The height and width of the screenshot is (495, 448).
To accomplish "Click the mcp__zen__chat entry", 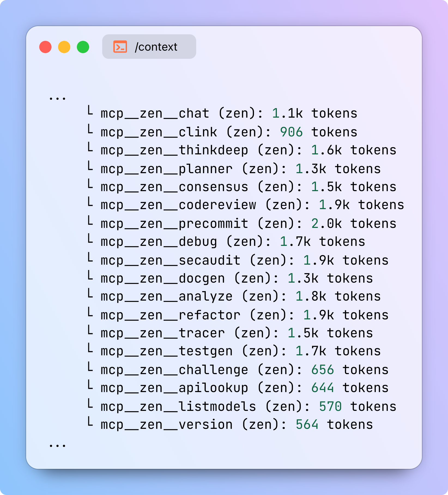I will pyautogui.click(x=155, y=113).
